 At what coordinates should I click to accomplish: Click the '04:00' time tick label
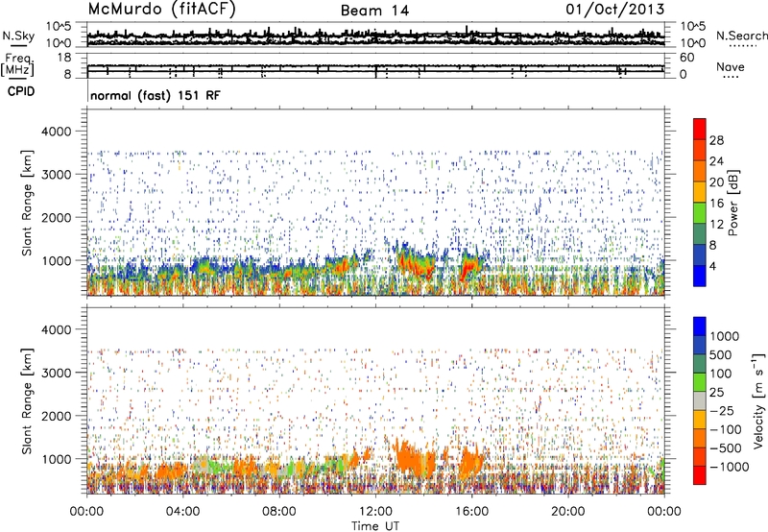tap(182, 512)
